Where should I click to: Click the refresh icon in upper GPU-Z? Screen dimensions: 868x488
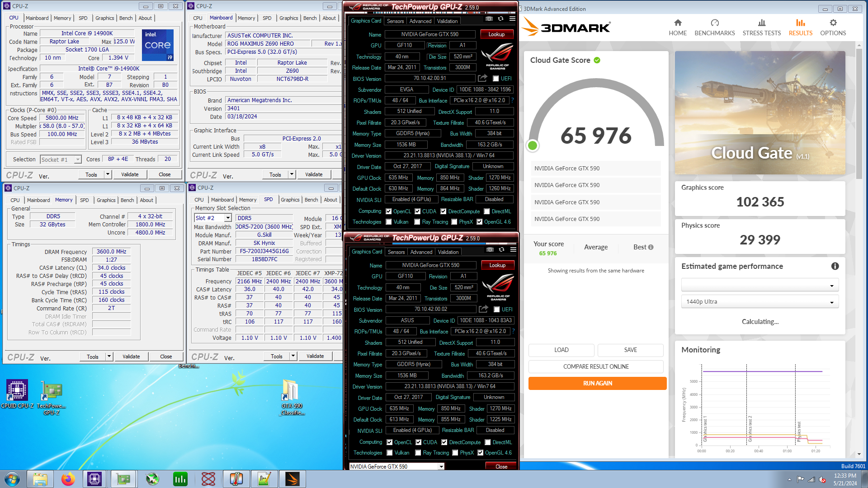(x=500, y=19)
